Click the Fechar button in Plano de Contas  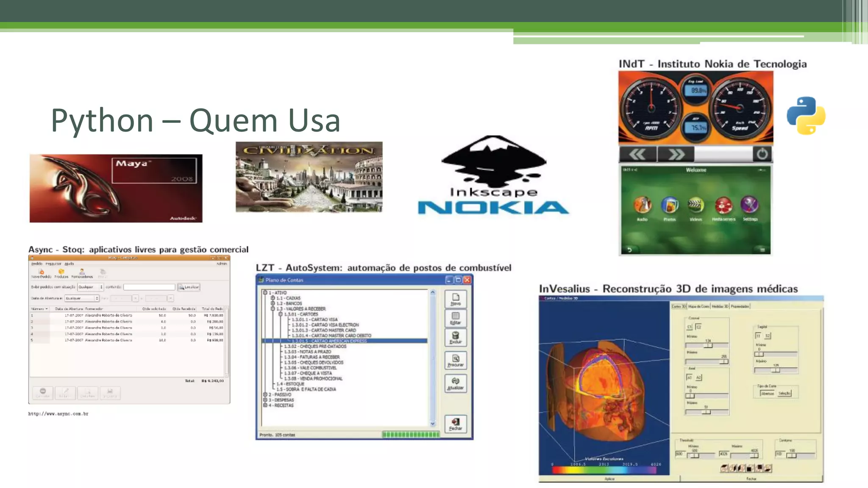pos(456,424)
